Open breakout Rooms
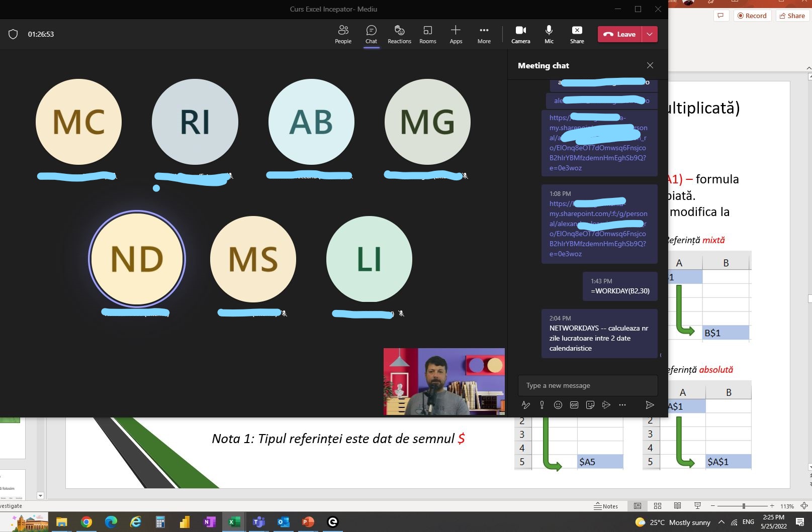 click(427, 34)
